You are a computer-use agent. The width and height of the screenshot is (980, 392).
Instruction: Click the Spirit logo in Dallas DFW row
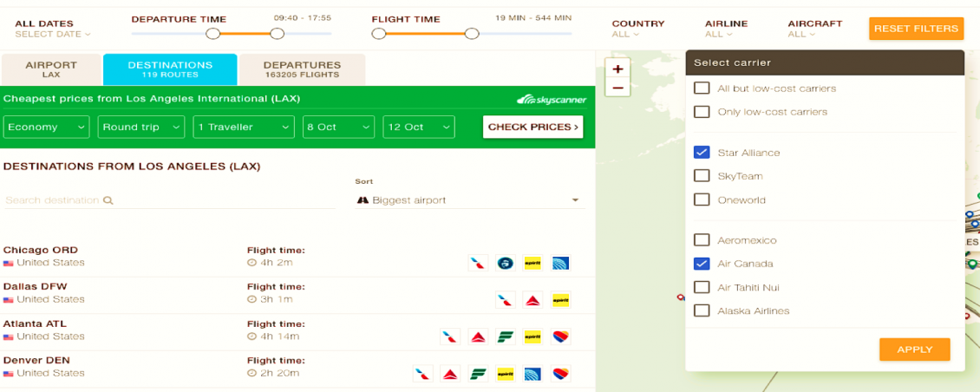[x=560, y=300]
